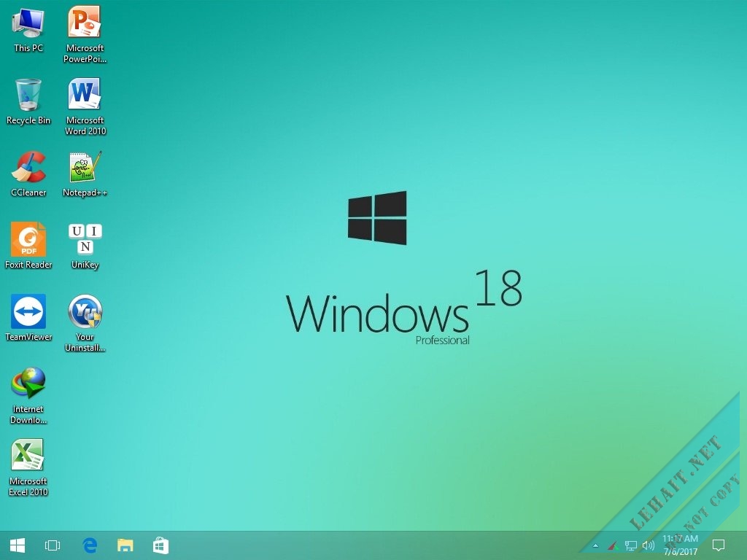The width and height of the screenshot is (747, 560).
Task: Launch Microsoft Edge from the taskbar
Action: pyautogui.click(x=89, y=545)
